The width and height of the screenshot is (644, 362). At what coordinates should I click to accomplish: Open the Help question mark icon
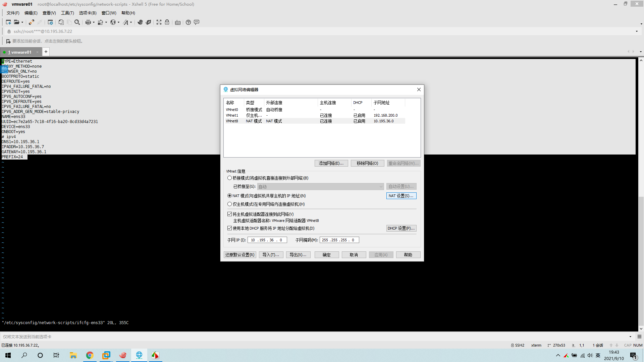(189, 22)
